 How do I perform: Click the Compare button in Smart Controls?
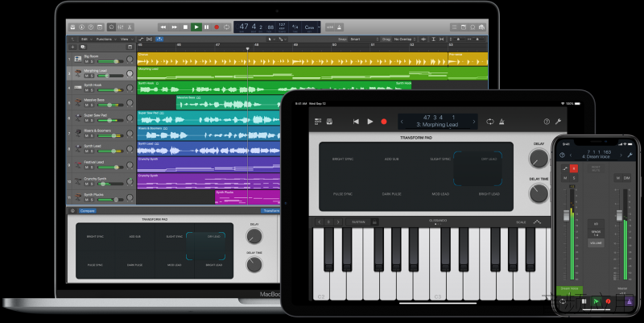tap(87, 211)
